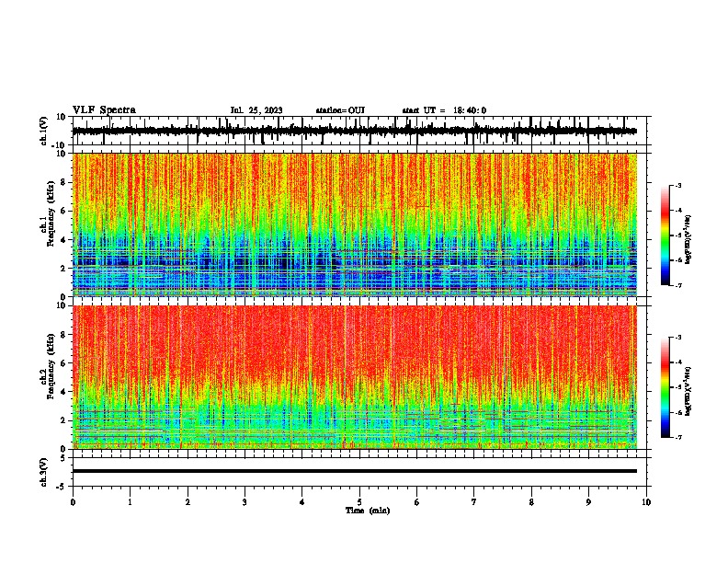Click time axis tick label "0"

[x=73, y=502]
